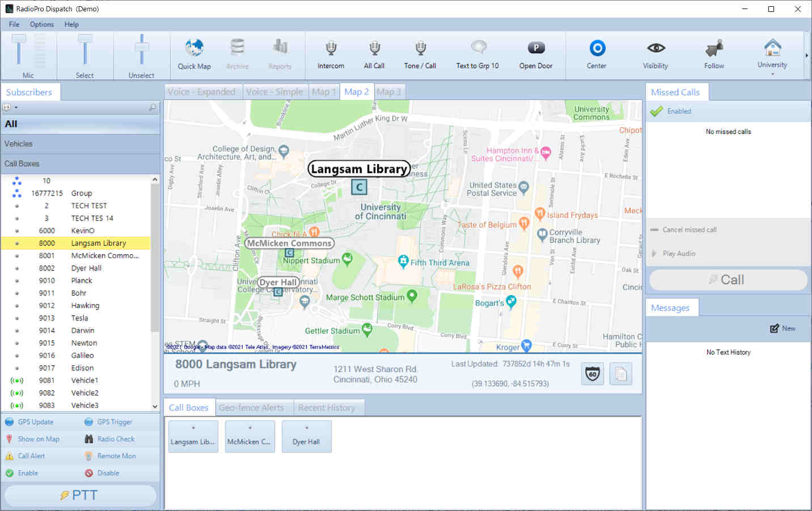812x511 pixels.
Task: Switch to Voice - Simple tab
Action: click(x=274, y=92)
